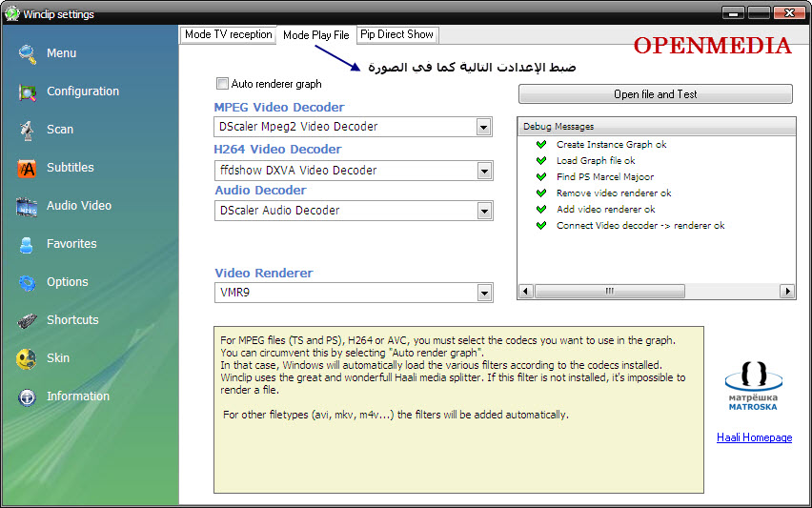812x508 pixels.
Task: Click the Matroska logo image
Action: [x=754, y=385]
